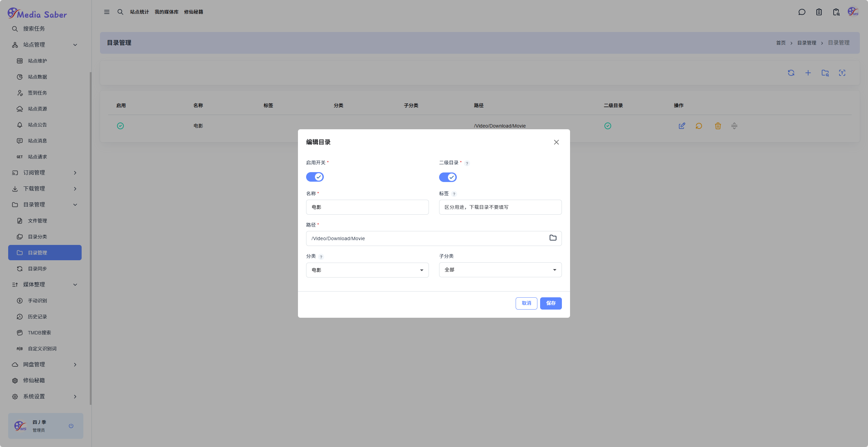Click the folder browse icon in path field
The image size is (868, 447).
(553, 238)
